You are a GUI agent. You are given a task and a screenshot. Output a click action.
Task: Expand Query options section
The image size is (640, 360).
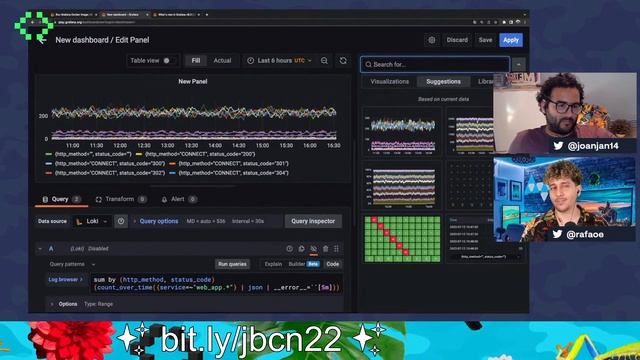point(159,221)
